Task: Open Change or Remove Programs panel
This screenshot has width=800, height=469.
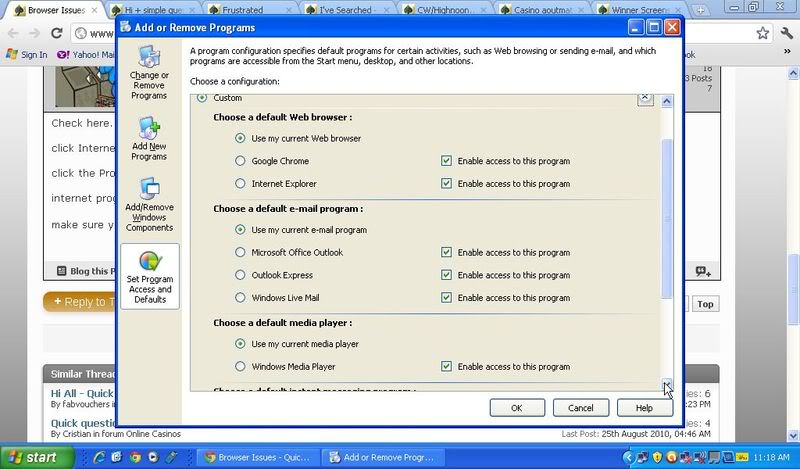Action: [x=149, y=72]
